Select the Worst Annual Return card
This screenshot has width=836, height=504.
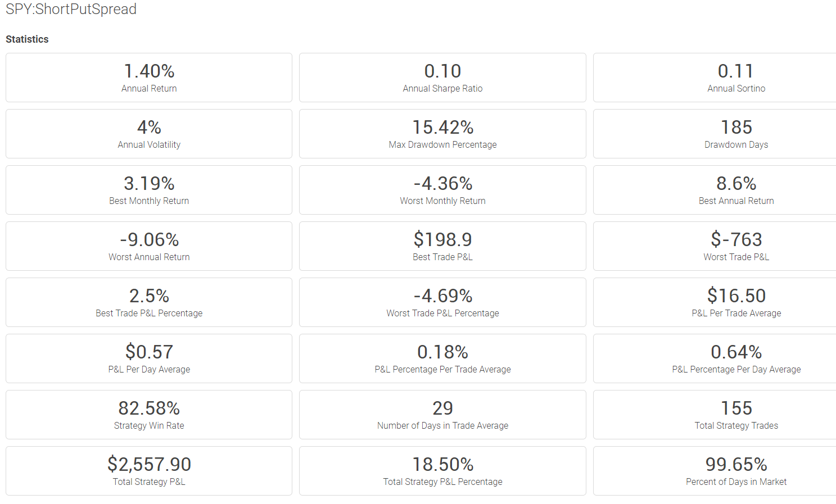click(x=149, y=246)
